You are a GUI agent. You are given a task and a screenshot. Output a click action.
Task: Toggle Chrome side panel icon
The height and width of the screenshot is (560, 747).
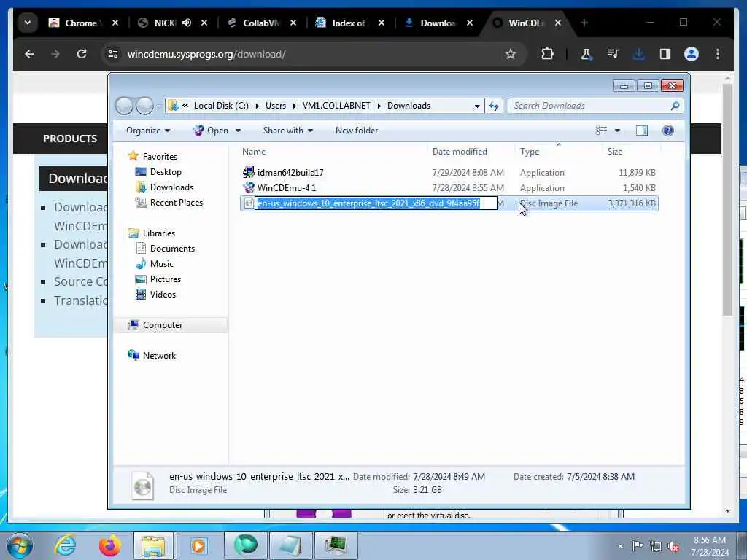coord(665,54)
